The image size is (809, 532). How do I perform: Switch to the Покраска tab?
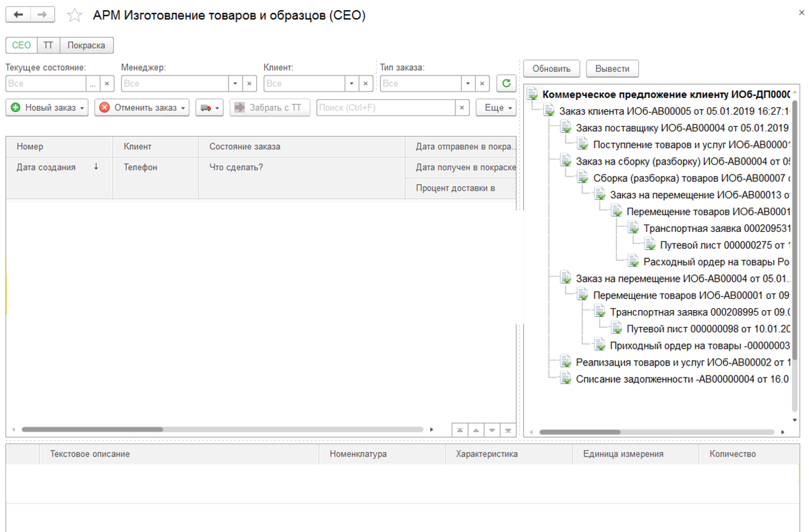coord(86,45)
